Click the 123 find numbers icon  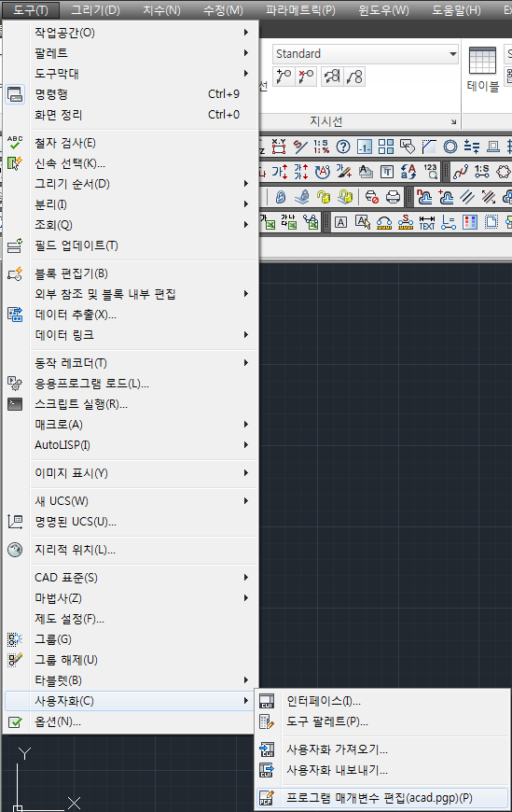[430, 172]
